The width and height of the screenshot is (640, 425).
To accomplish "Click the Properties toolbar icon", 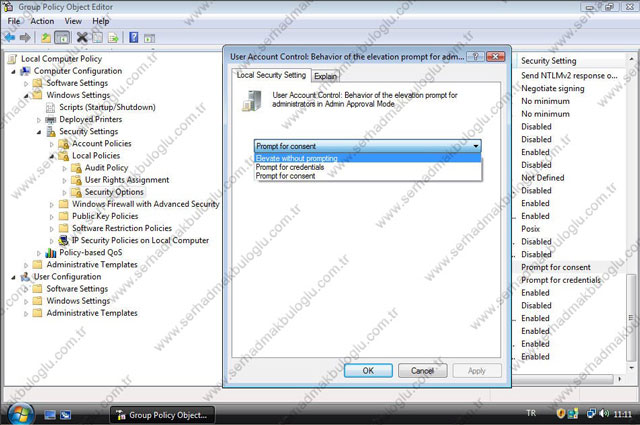I will pos(98,38).
